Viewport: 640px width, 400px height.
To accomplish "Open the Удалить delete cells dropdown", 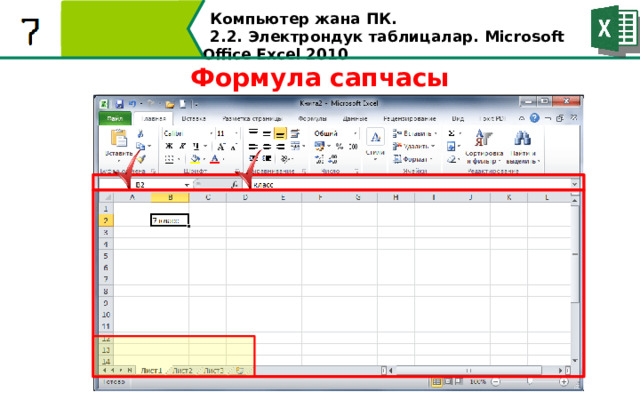I will [x=433, y=146].
